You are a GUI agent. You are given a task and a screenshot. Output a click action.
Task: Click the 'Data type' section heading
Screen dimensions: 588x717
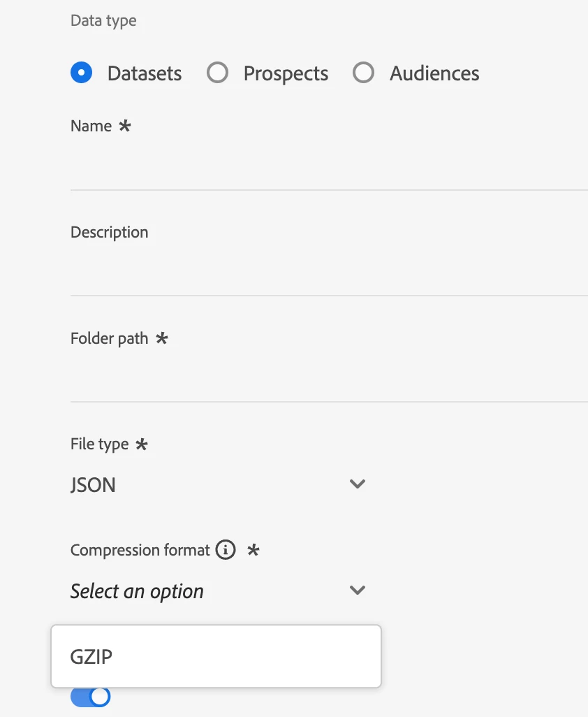[103, 21]
